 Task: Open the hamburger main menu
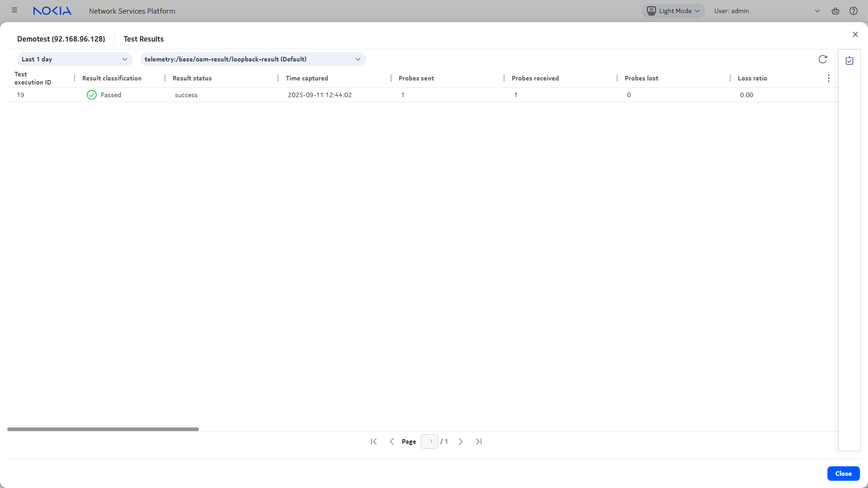tap(14, 10)
